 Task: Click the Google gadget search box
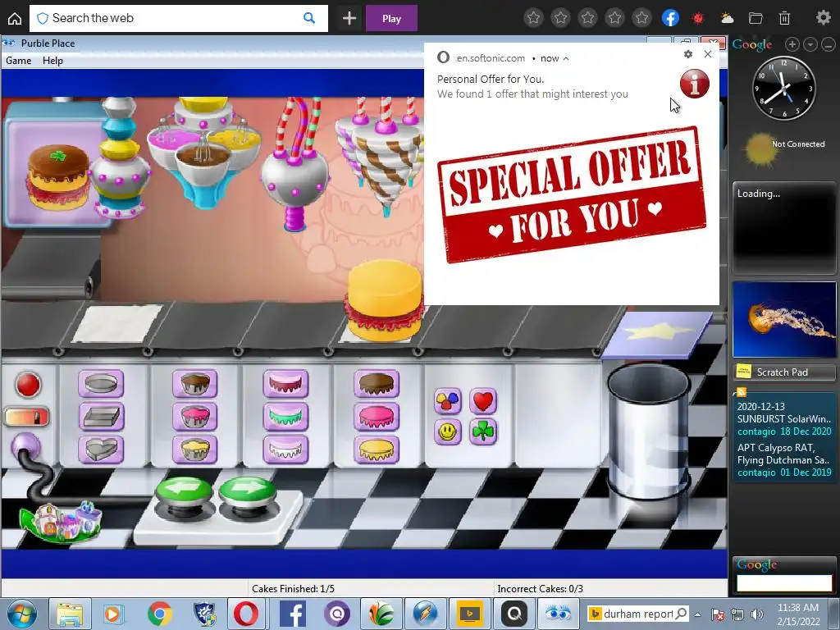[x=783, y=583]
